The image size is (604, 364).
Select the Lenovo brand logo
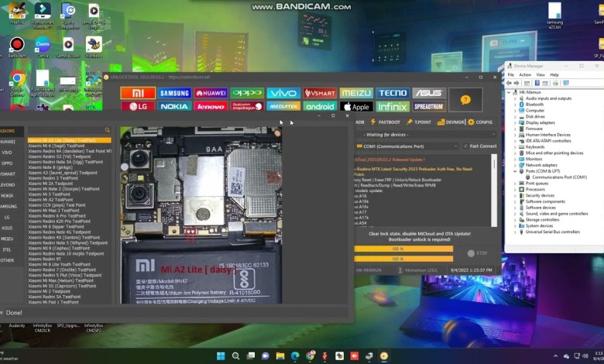click(x=211, y=106)
